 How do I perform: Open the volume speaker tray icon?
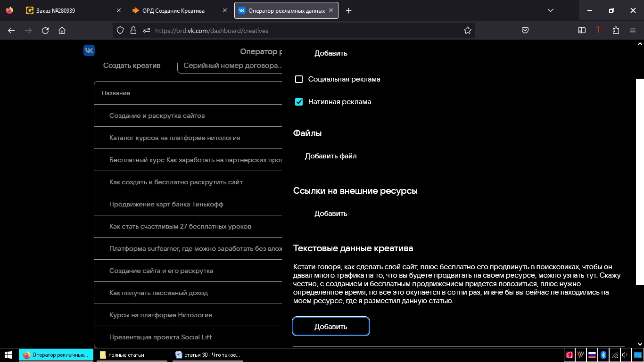coord(625,355)
